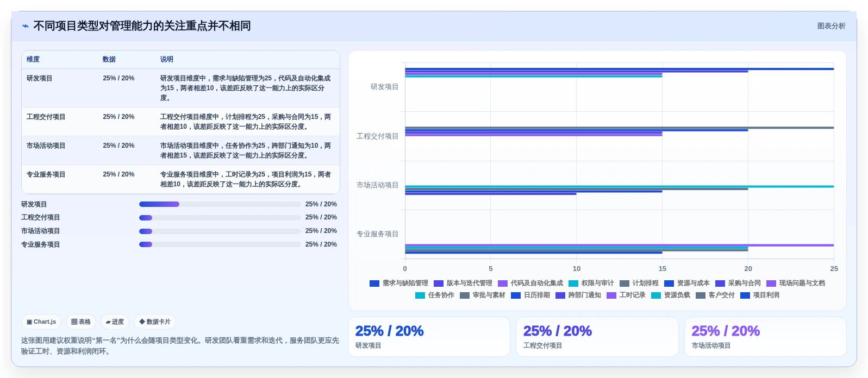Toggle 跨部门通知 legend swatch
This screenshot has width=868, height=378.
[x=560, y=295]
